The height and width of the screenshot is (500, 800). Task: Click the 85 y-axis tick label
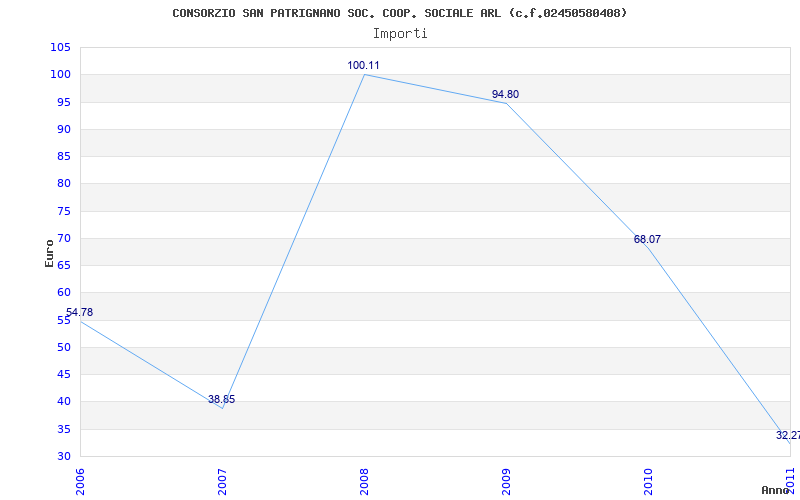pyautogui.click(x=64, y=156)
